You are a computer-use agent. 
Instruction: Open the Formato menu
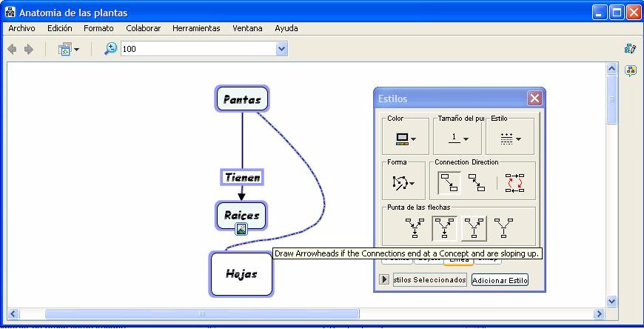tap(98, 28)
